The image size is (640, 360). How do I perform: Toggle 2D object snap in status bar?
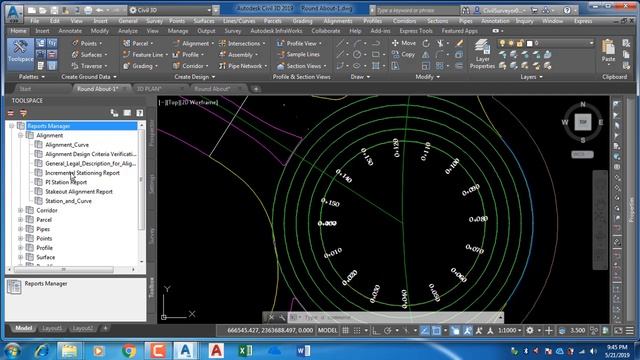(436, 330)
